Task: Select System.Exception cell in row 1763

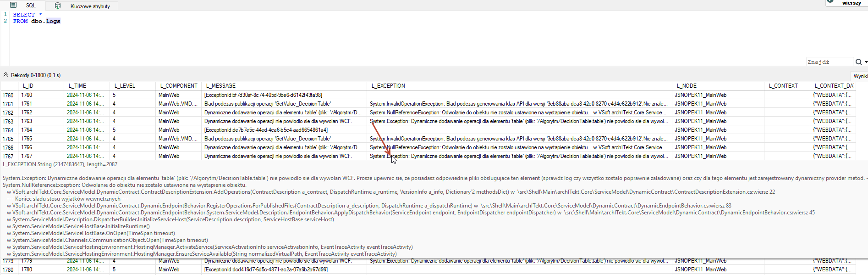Action: click(x=520, y=121)
